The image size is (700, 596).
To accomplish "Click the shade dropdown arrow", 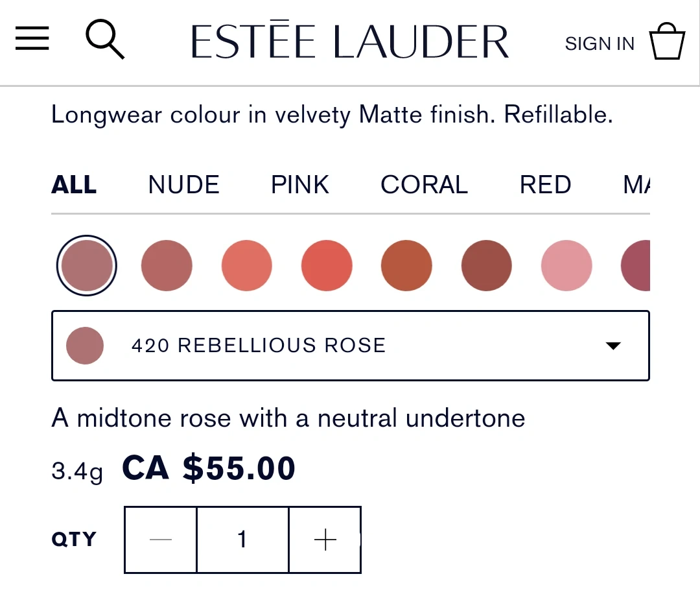I will click(612, 346).
